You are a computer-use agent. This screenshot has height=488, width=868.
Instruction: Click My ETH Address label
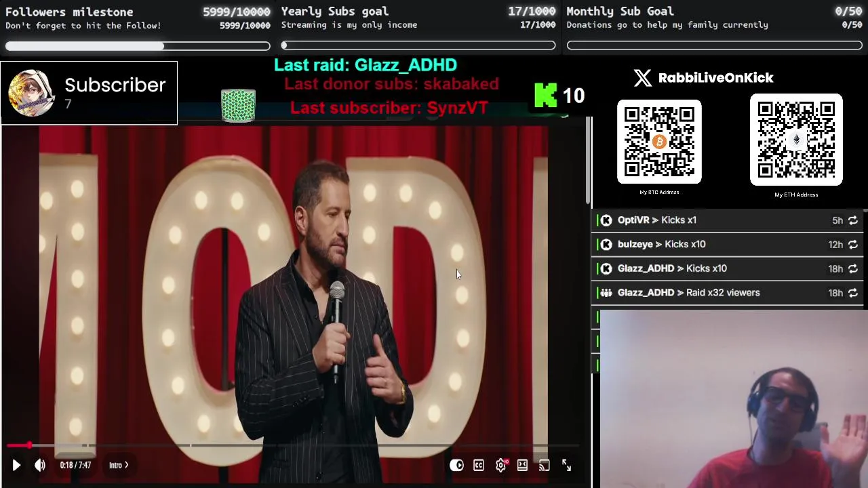(x=796, y=195)
